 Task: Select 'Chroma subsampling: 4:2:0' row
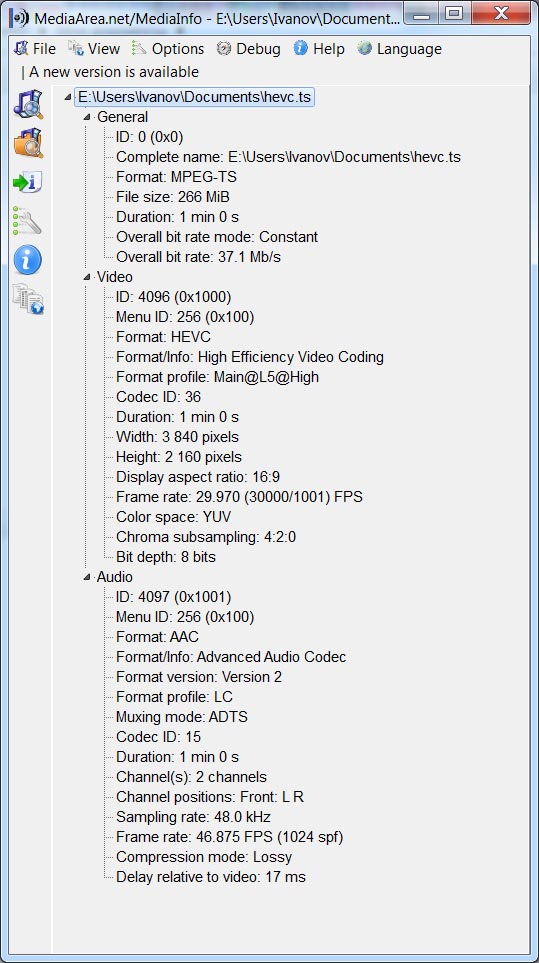(206, 537)
